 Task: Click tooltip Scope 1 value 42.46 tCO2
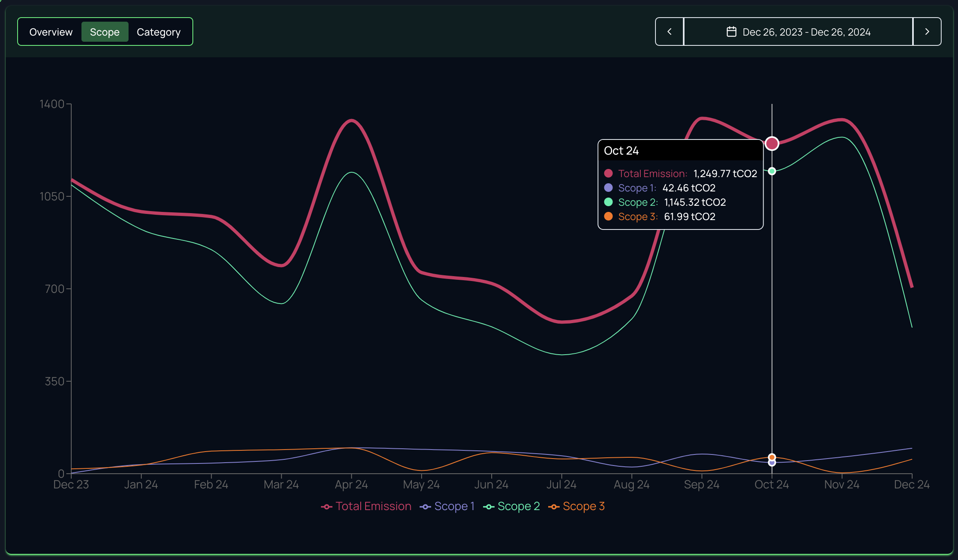[x=689, y=188]
